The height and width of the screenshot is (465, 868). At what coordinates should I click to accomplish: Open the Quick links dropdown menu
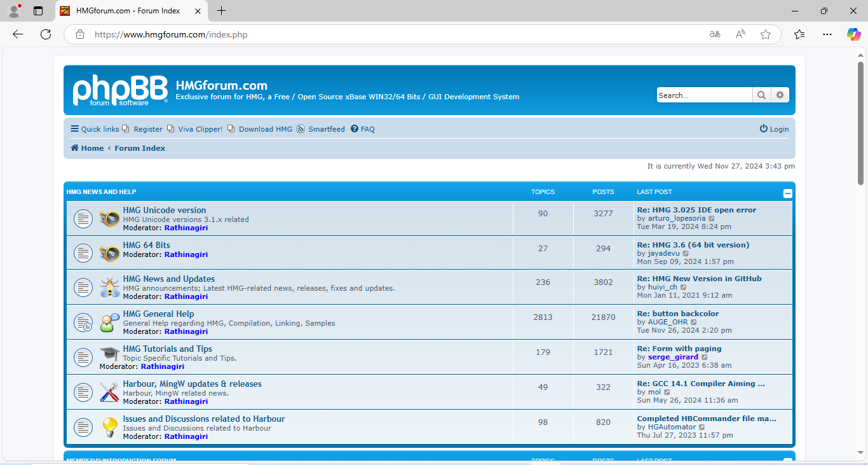[95, 129]
